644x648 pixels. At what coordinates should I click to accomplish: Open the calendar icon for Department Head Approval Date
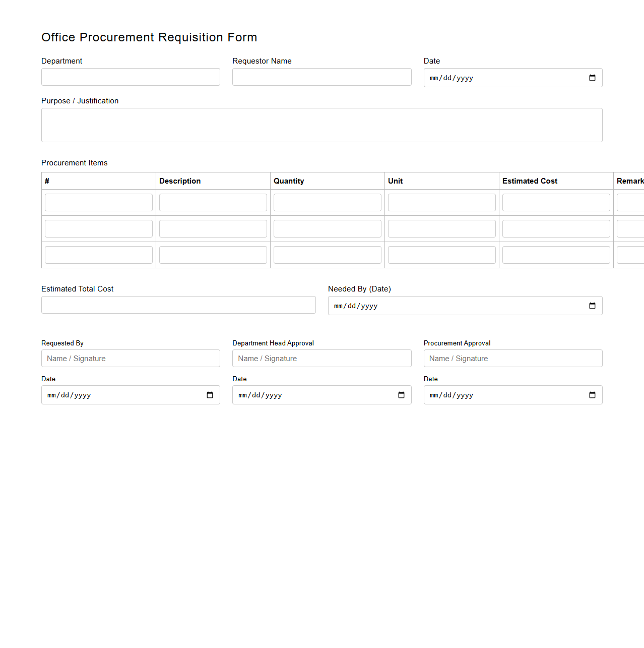(x=401, y=395)
